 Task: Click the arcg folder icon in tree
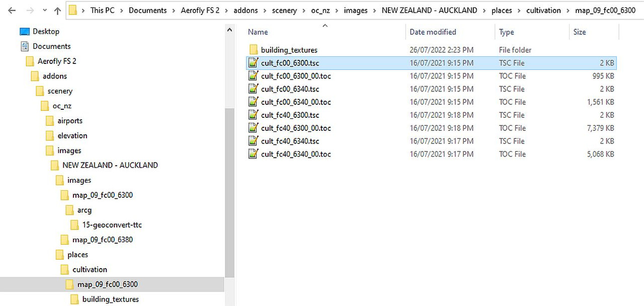[69, 210]
